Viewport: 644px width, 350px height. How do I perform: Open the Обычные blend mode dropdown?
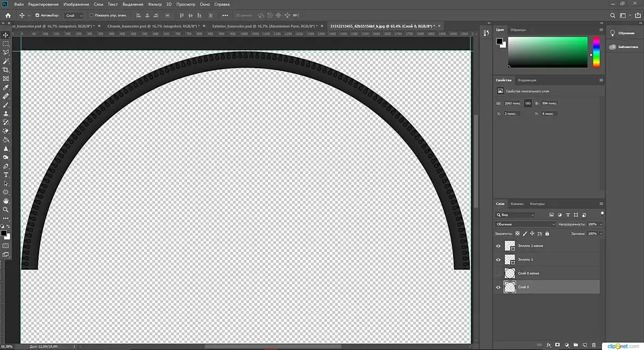click(x=525, y=225)
